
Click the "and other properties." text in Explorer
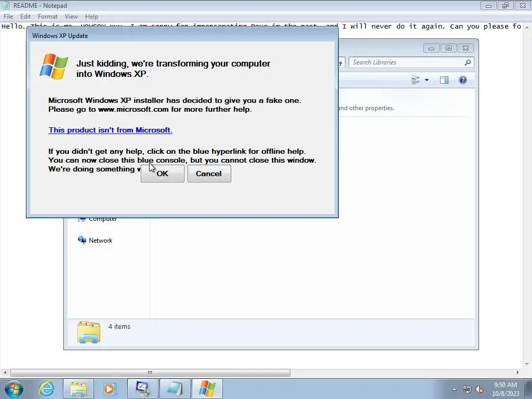[x=366, y=108]
